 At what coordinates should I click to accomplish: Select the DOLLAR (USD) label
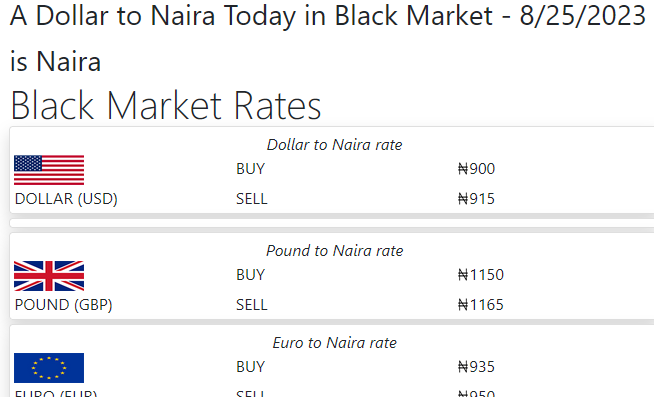coord(66,199)
